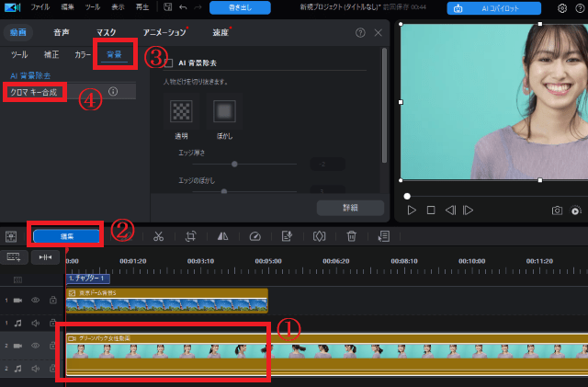
Task: Switch to the 音声 tab
Action: tap(62, 33)
